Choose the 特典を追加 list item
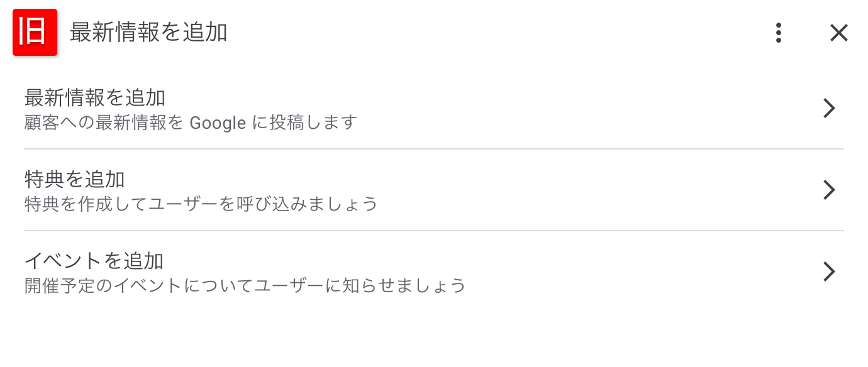The width and height of the screenshot is (868, 367). pos(434,190)
